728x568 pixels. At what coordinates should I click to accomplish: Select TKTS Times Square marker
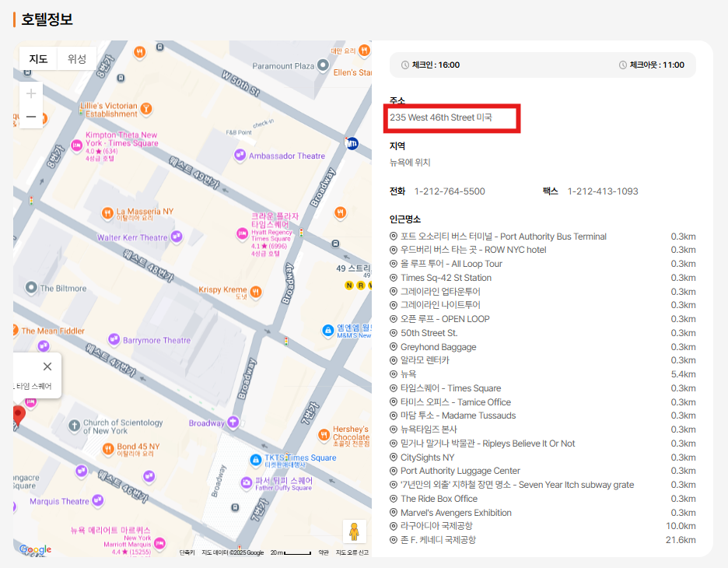(255, 460)
